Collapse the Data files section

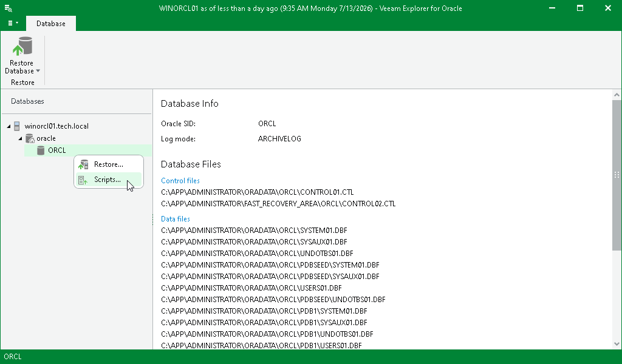coord(176,219)
